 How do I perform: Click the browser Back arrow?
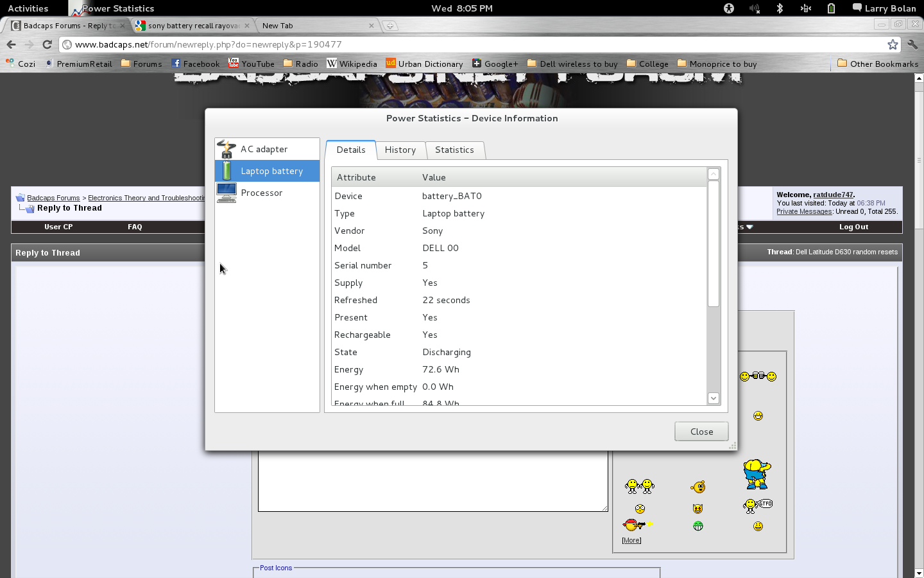coord(11,44)
